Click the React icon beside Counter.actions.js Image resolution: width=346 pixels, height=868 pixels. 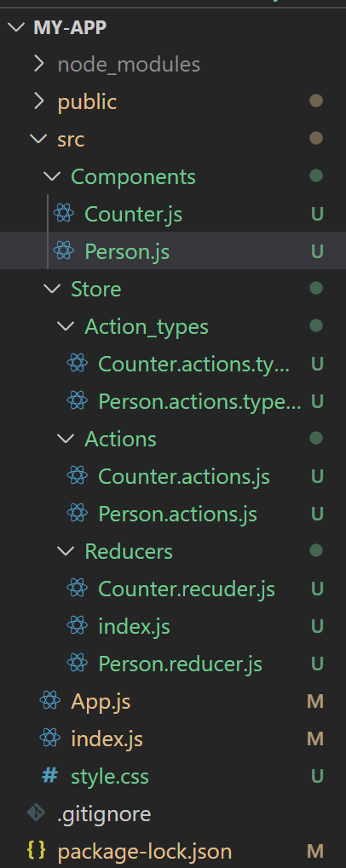tap(77, 475)
